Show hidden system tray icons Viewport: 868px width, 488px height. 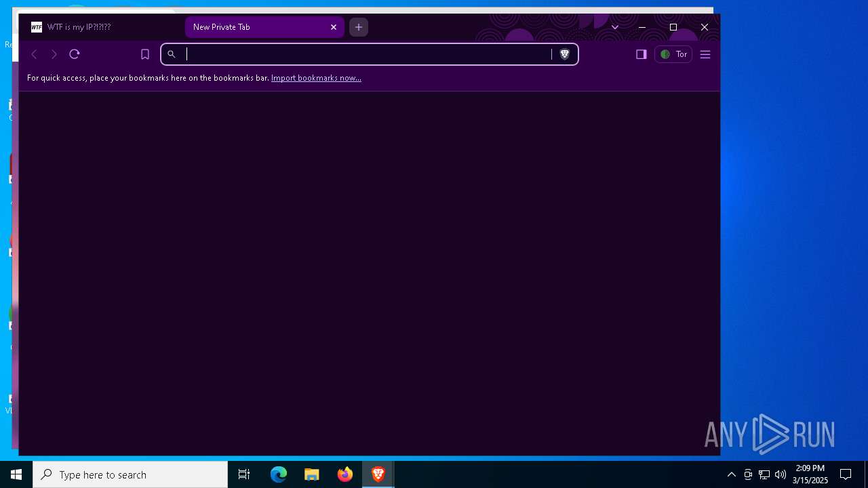click(732, 474)
